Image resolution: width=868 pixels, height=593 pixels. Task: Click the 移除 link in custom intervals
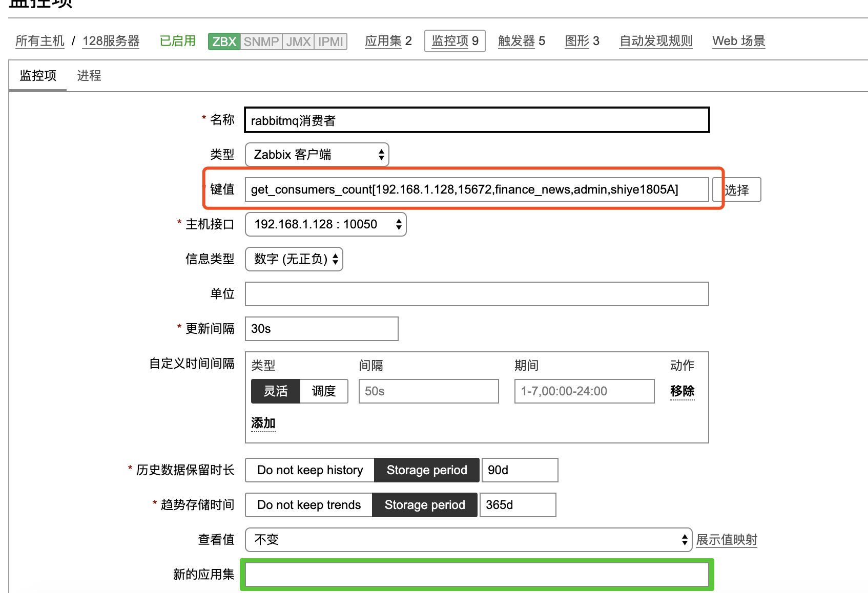(682, 391)
